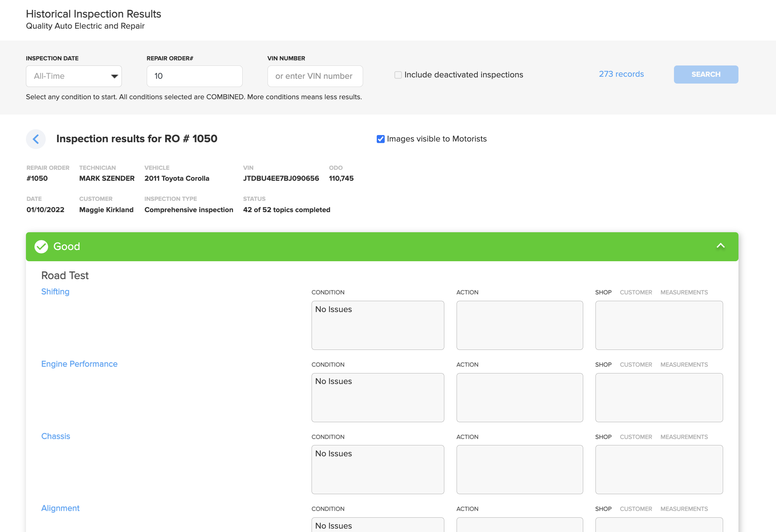Click the Engine Performance condition text box
Viewport: 776px width, 532px height.
(x=378, y=398)
